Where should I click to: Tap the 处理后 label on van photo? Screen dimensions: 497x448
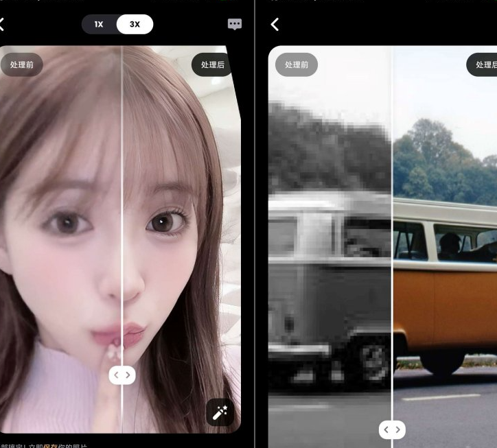coord(482,64)
